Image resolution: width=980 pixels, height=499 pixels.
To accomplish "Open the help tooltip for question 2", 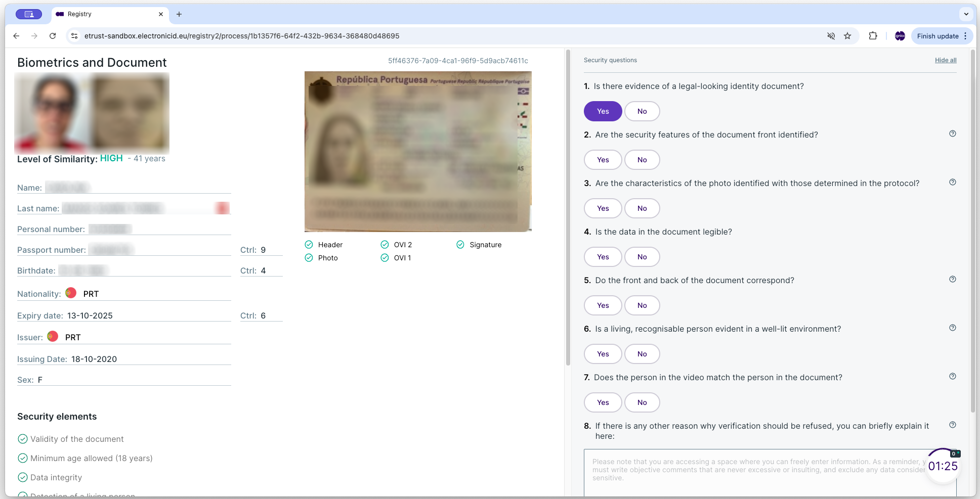I will 953,133.
